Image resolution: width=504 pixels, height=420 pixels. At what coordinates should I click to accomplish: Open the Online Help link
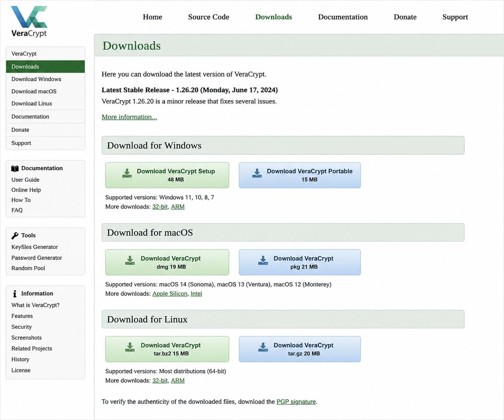[26, 190]
